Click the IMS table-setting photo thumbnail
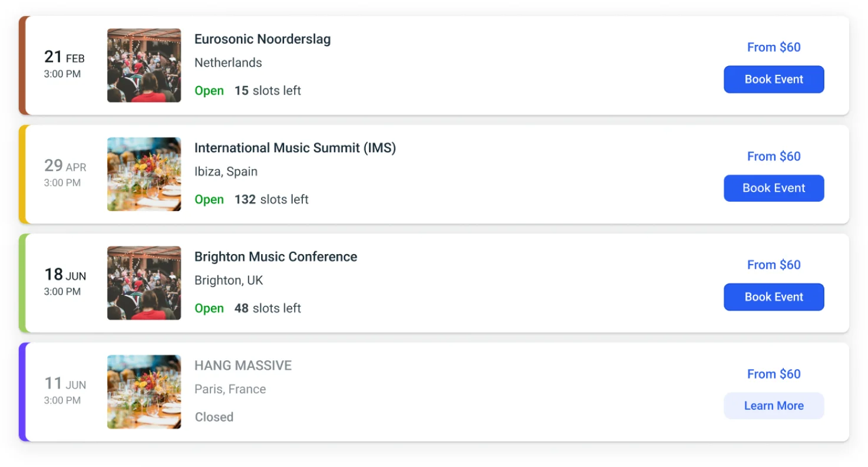This screenshot has width=868, height=467. click(x=144, y=173)
